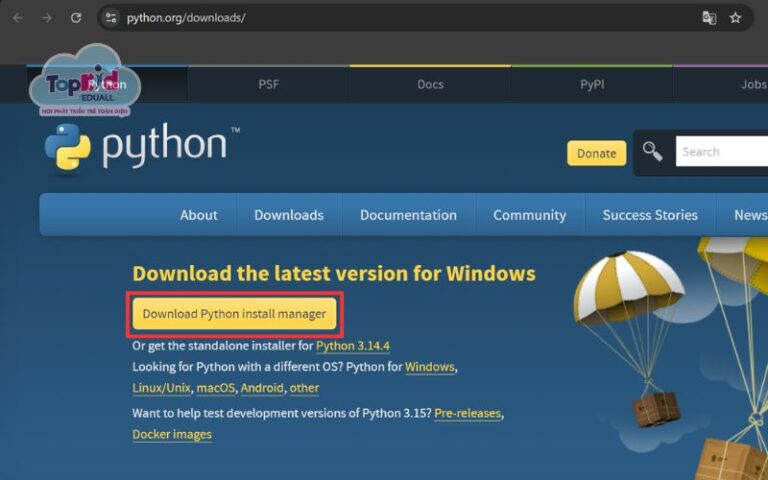Image resolution: width=768 pixels, height=480 pixels.
Task: Click the magnifying glass search icon
Action: click(652, 151)
